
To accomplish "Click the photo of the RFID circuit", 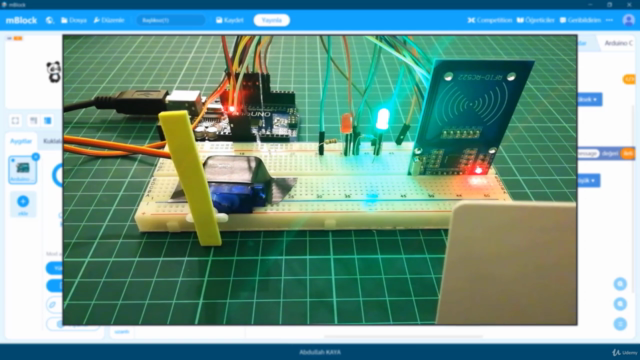I will (320, 180).
